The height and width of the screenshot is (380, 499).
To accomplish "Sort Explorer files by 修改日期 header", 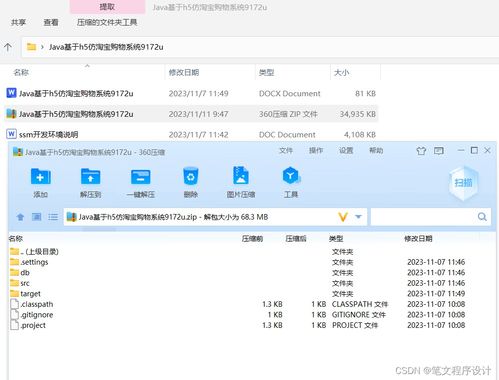I will [x=184, y=72].
